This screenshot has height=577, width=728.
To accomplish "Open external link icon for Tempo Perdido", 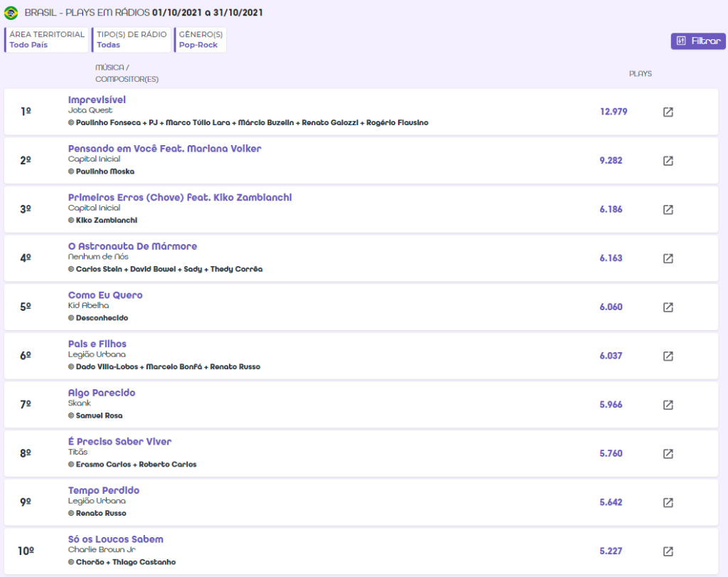I will point(668,502).
